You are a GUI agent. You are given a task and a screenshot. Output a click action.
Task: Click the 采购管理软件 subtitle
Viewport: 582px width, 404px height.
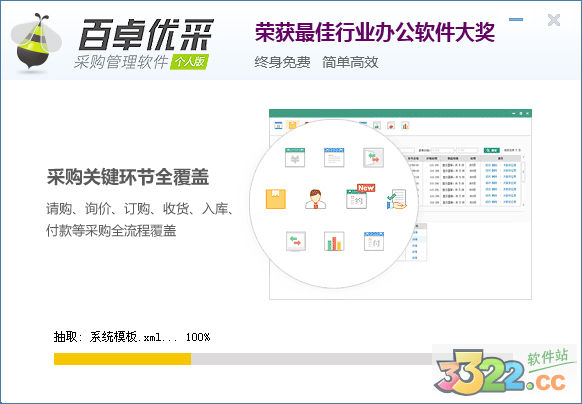[x=121, y=62]
